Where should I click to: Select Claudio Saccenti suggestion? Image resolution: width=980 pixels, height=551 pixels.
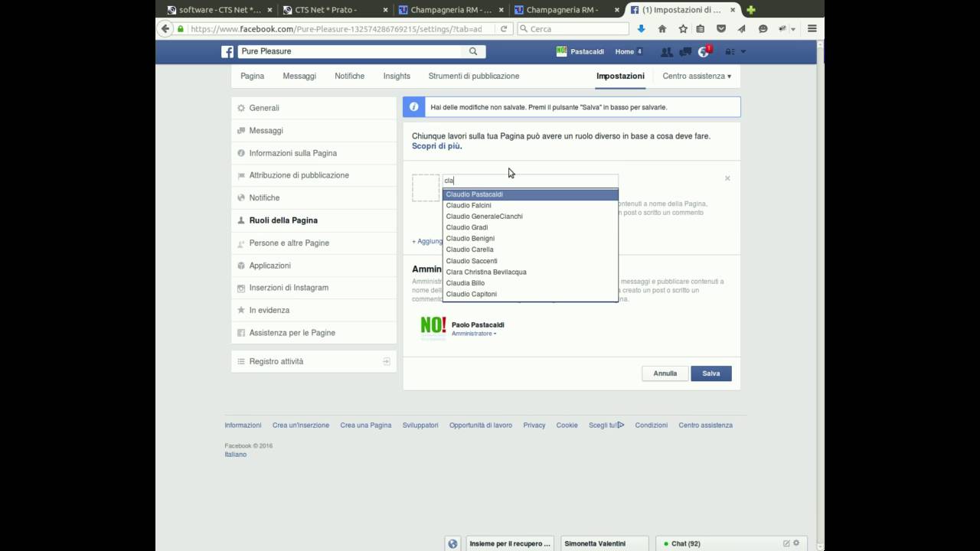531,261
